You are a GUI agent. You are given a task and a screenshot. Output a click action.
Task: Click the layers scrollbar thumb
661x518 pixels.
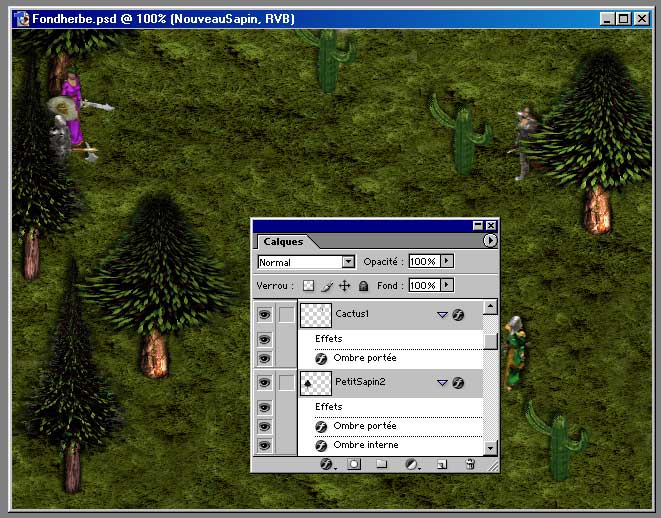[x=490, y=341]
